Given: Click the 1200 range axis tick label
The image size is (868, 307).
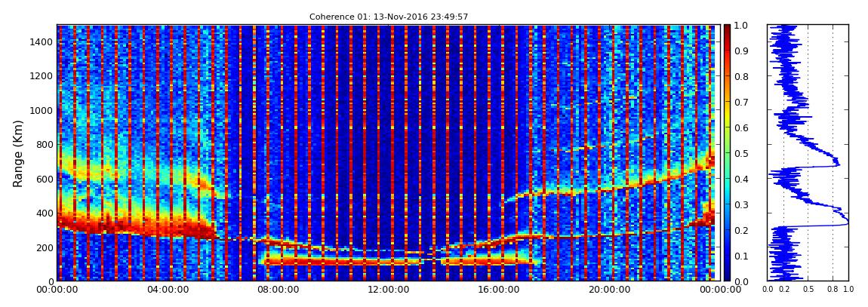Looking at the screenshot, I should pos(41,76).
